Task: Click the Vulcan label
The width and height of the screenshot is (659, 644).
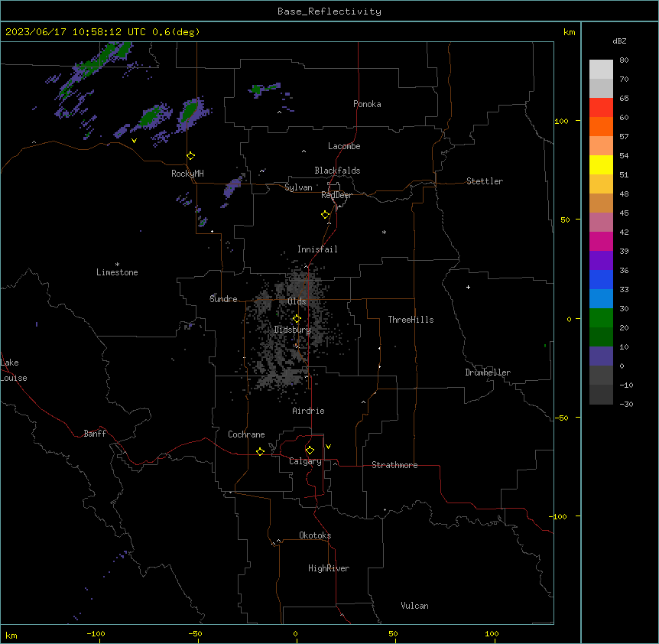Action: coord(414,606)
